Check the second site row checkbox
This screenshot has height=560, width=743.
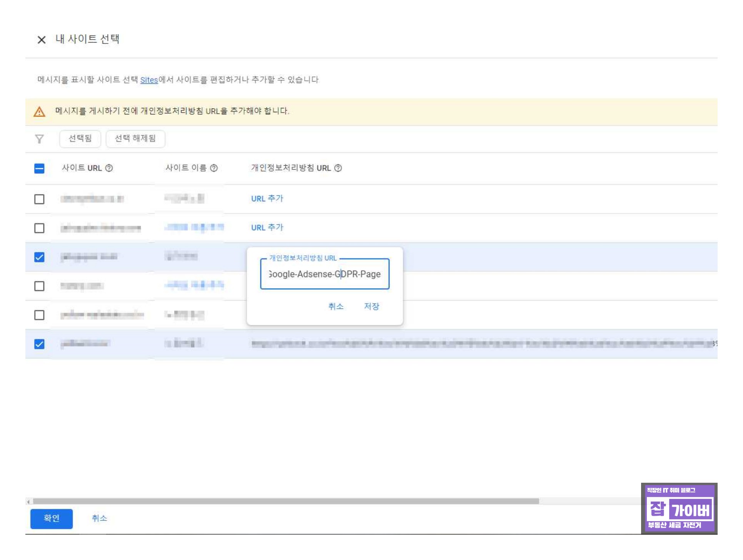point(39,228)
